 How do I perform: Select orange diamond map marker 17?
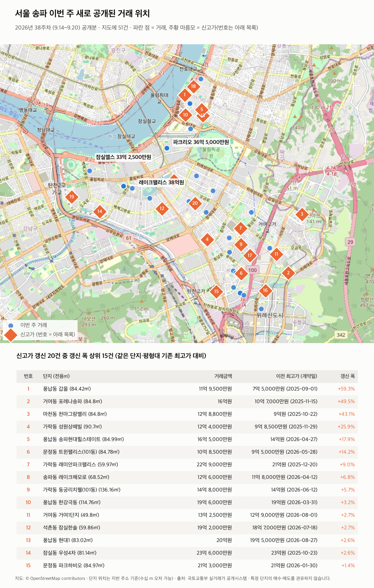click(250, 255)
